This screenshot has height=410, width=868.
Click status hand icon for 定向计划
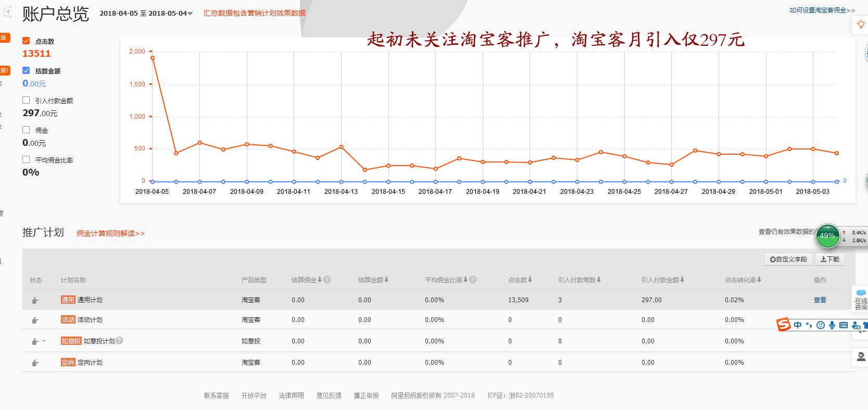coord(35,363)
